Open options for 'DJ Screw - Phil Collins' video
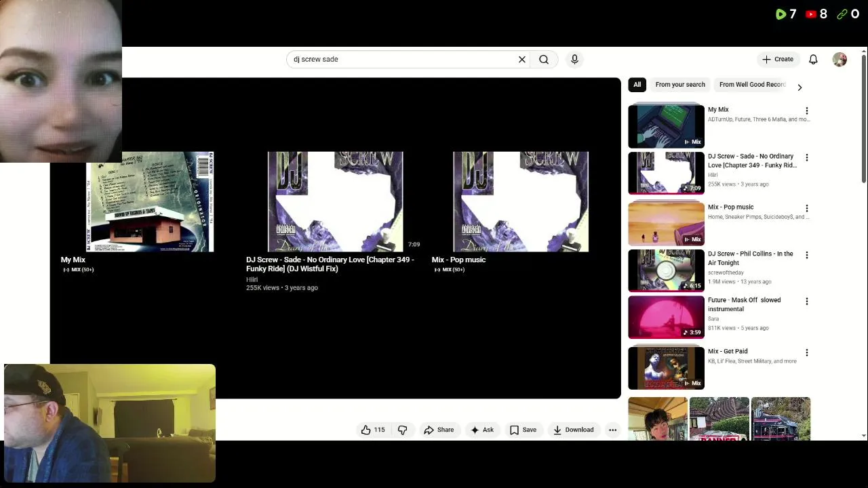The image size is (868, 488). point(806,255)
